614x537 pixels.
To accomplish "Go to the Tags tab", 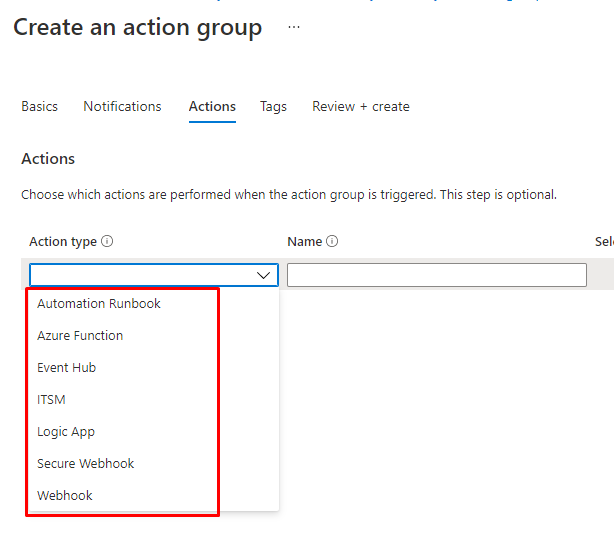I will (273, 106).
